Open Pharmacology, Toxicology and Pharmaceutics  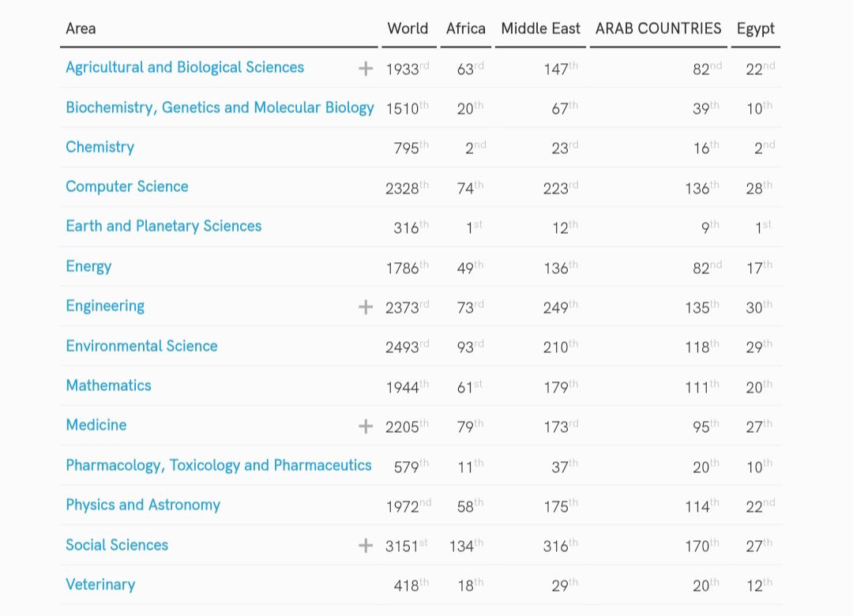tap(218, 465)
